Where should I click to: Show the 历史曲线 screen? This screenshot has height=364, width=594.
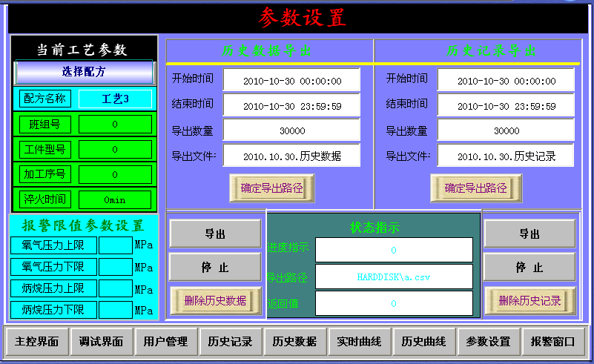coord(423,342)
